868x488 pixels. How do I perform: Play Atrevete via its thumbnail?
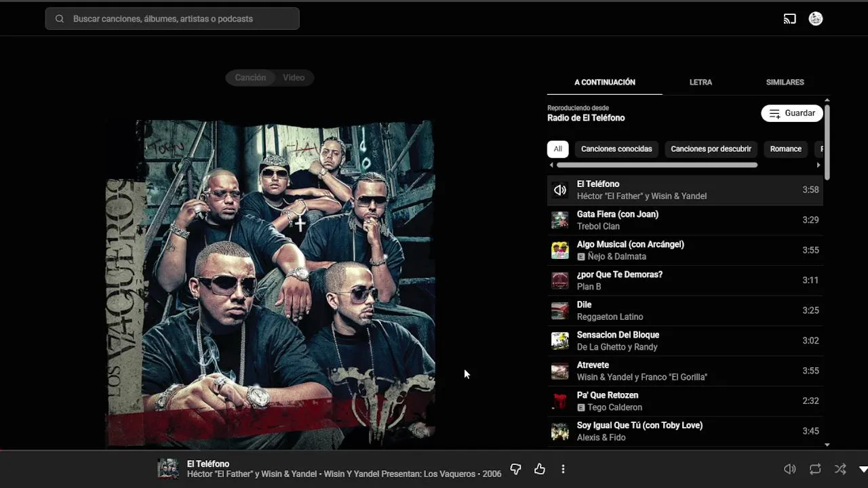tap(560, 371)
